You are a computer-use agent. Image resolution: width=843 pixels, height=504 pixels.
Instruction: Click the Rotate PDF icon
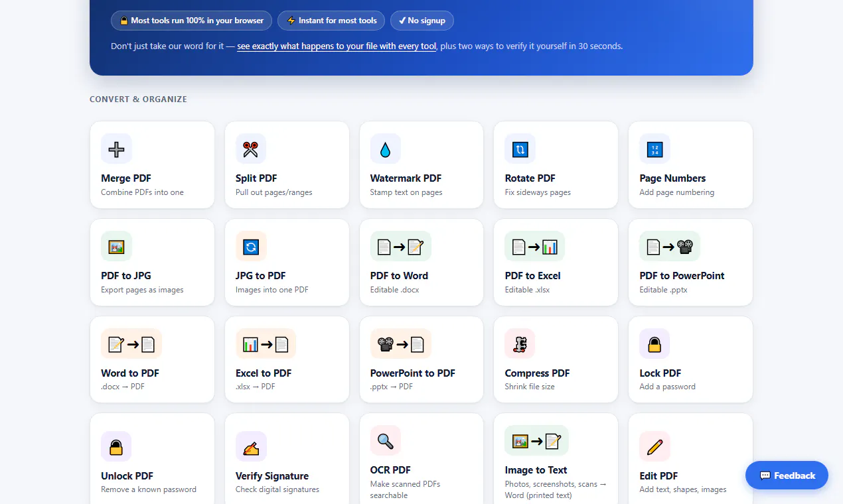pyautogui.click(x=520, y=149)
